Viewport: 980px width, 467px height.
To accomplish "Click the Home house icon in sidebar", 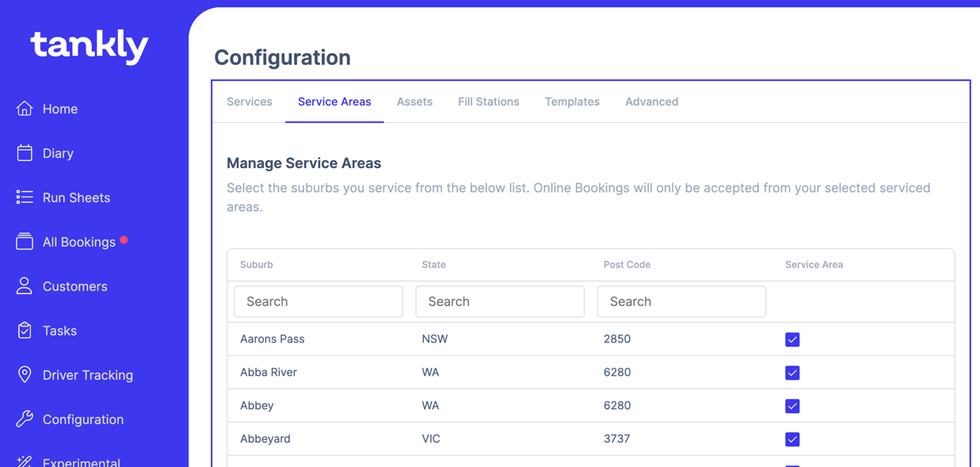I will coord(25,109).
